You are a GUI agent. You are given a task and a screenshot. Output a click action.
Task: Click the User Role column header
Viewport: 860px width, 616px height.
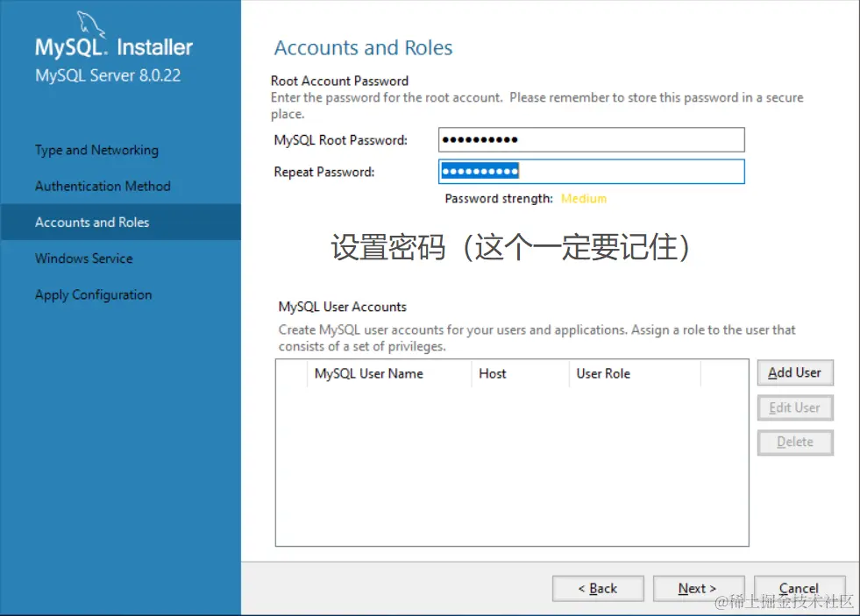[635, 374]
